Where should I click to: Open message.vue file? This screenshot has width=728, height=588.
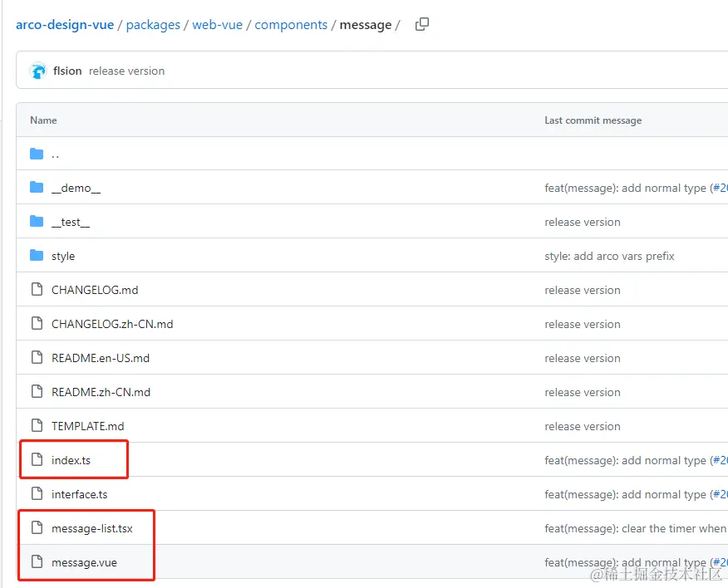click(x=84, y=562)
